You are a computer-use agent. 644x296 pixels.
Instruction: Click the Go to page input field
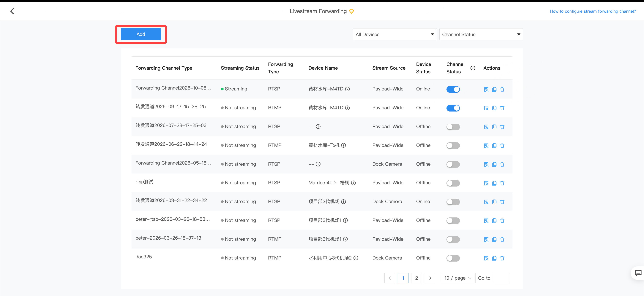click(501, 278)
